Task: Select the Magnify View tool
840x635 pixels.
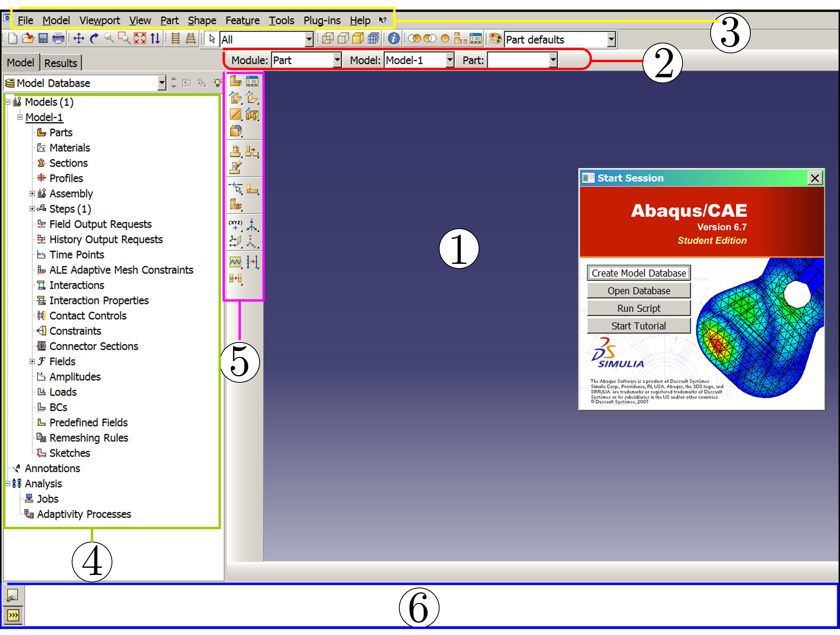Action: [x=109, y=38]
